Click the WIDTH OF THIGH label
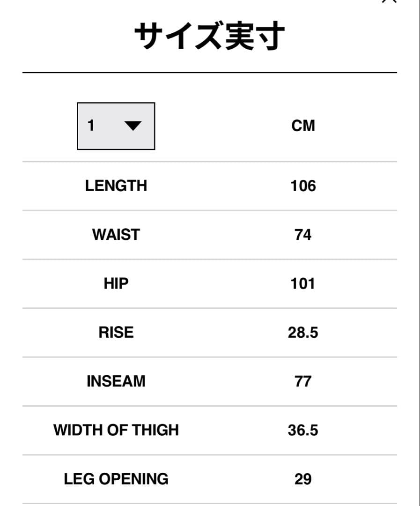 [x=116, y=430]
